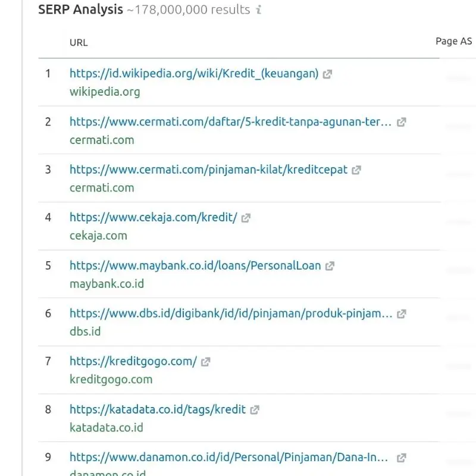Open external link icon for danamon.co.id result
Viewport: 476px width, 476px height.
tap(402, 457)
